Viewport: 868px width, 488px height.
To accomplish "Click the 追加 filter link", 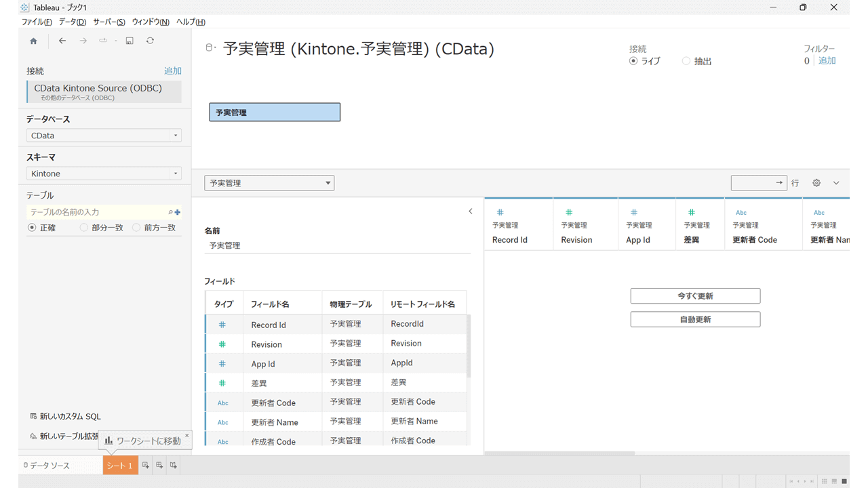I will pos(827,61).
